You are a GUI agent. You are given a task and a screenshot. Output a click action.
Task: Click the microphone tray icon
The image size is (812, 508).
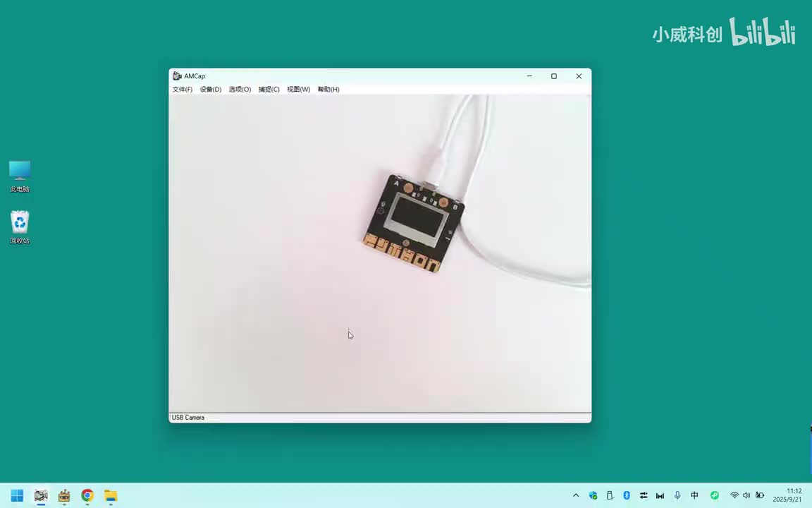click(677, 495)
